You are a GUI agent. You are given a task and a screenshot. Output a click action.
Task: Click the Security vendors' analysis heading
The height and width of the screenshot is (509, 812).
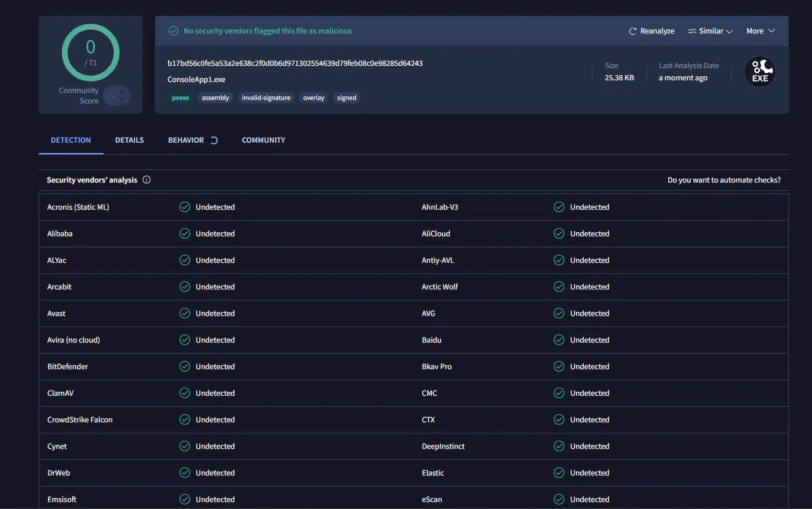92,180
